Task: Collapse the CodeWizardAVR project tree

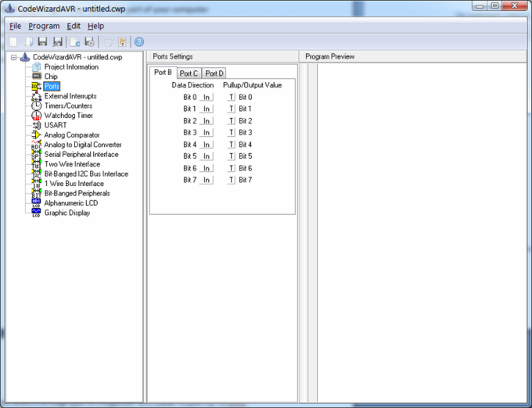Action: (13, 57)
